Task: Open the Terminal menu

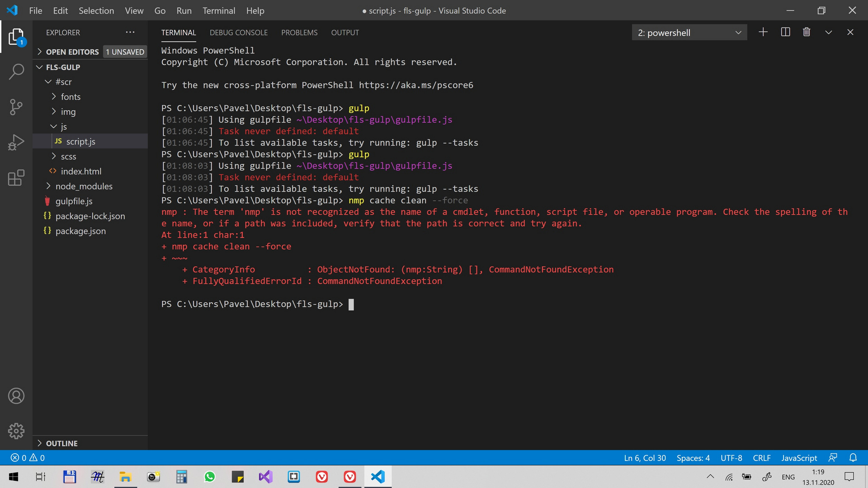Action: click(x=219, y=10)
